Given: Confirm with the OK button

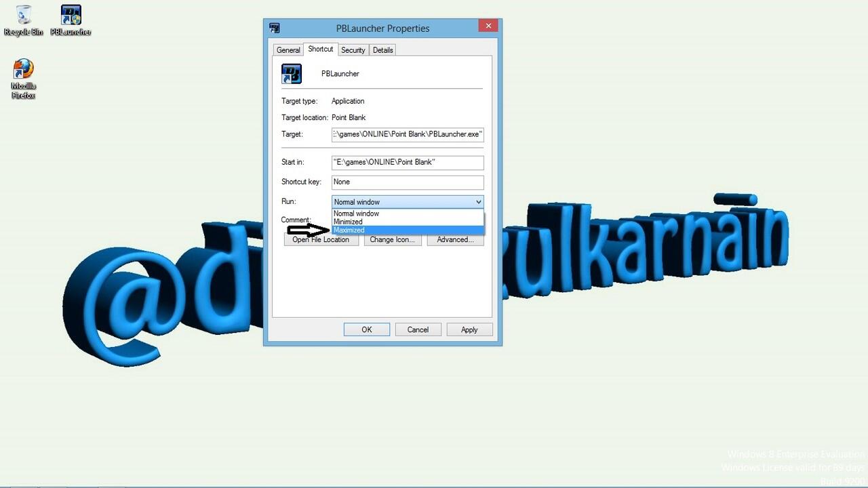Looking at the screenshot, I should pos(367,329).
